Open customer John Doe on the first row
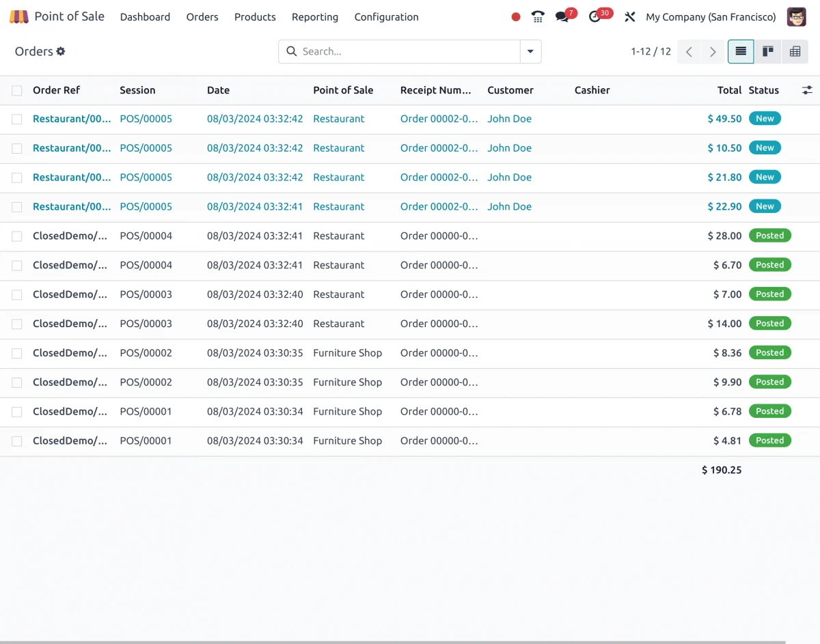 coord(509,118)
